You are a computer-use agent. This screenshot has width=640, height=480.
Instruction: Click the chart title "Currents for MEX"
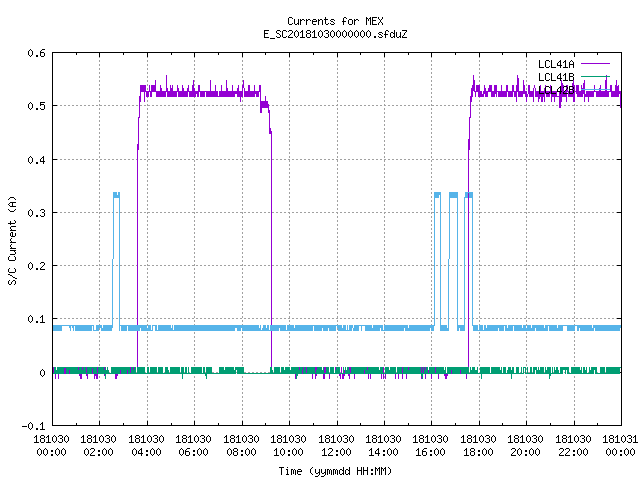(335, 21)
